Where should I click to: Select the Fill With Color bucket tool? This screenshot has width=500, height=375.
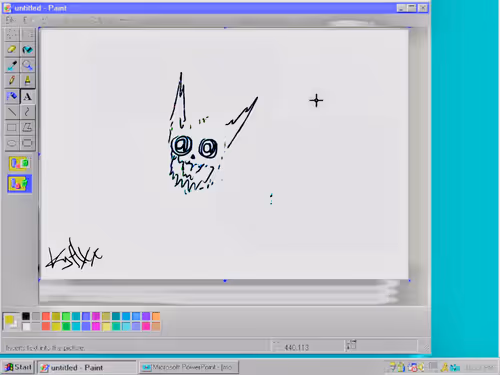pyautogui.click(x=27, y=50)
